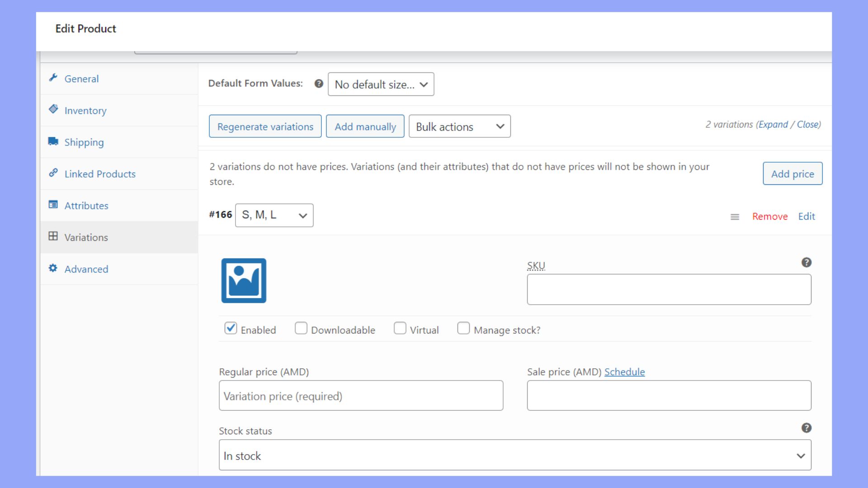Image resolution: width=868 pixels, height=488 pixels.
Task: Click the SKU help question icon
Action: (x=806, y=263)
